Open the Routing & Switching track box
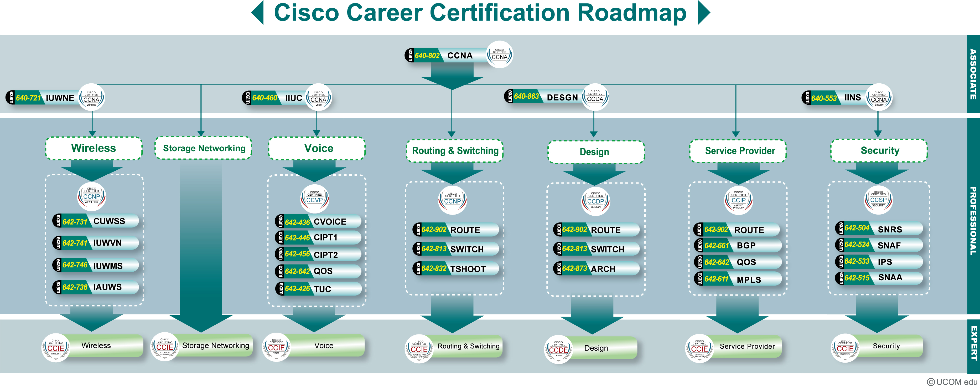 pyautogui.click(x=455, y=151)
